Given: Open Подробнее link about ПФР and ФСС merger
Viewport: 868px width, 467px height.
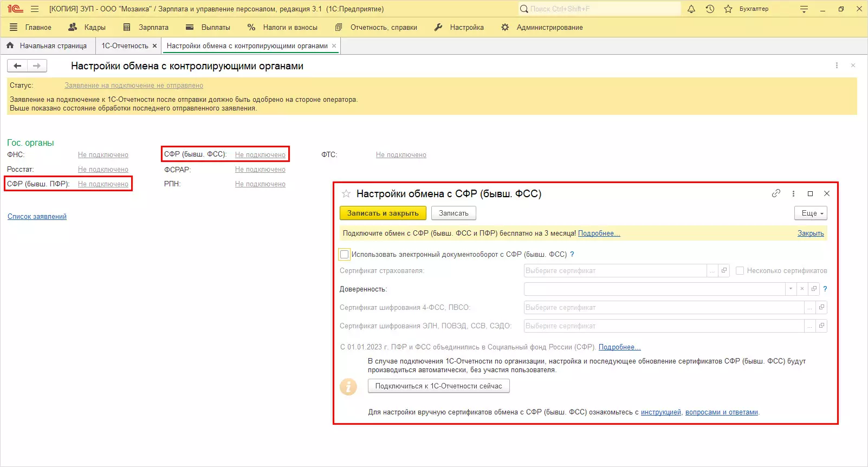Looking at the screenshot, I should click(619, 347).
